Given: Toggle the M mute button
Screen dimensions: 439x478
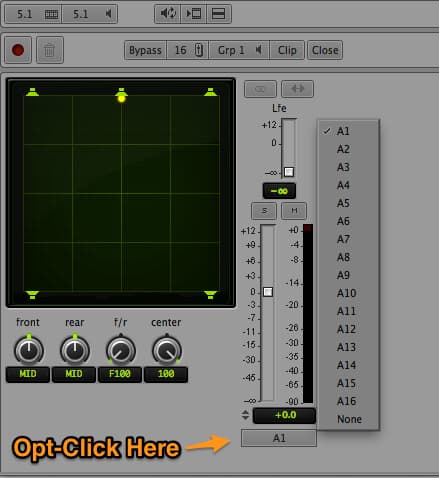Looking at the screenshot, I should 294,211.
